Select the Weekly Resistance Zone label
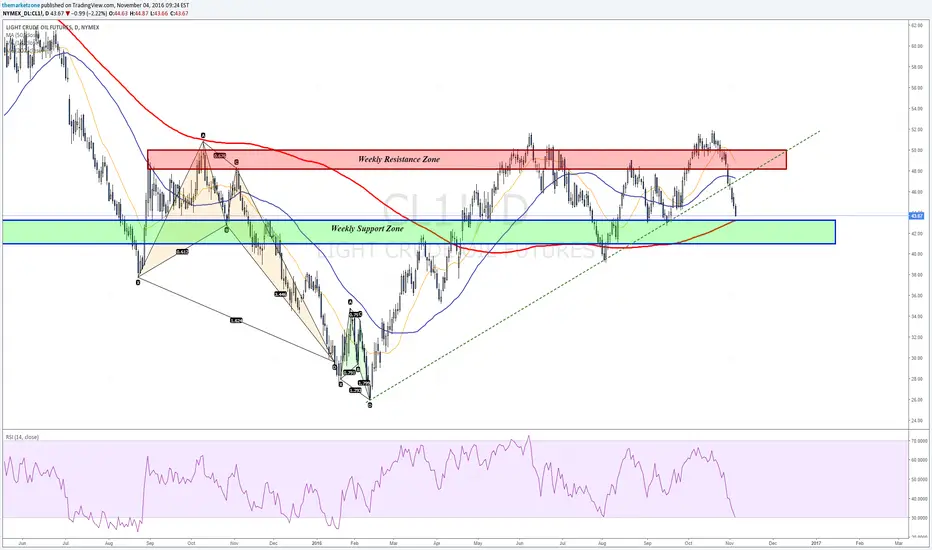Screen dimensions: 932x550 [x=399, y=159]
